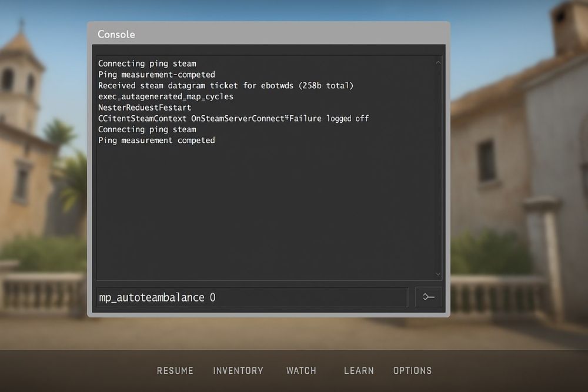588x392 pixels.
Task: Open the RESUME menu item
Action: [175, 371]
